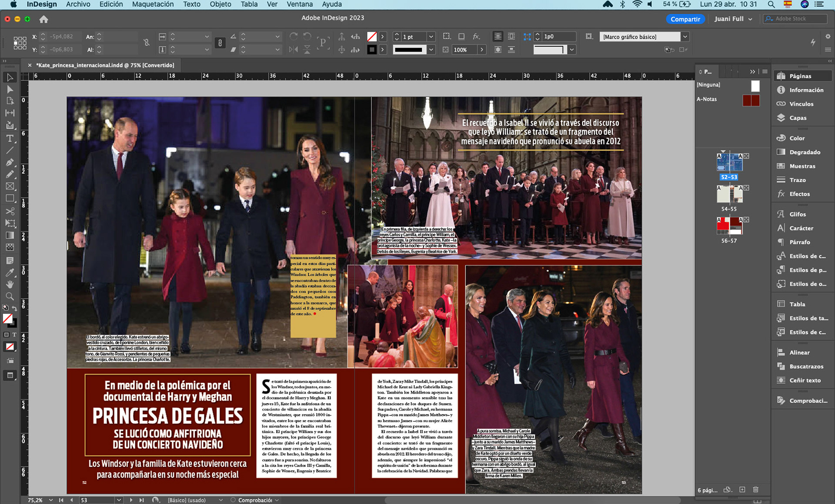Open page number 53 dropdown
835x504 pixels.
(119, 500)
